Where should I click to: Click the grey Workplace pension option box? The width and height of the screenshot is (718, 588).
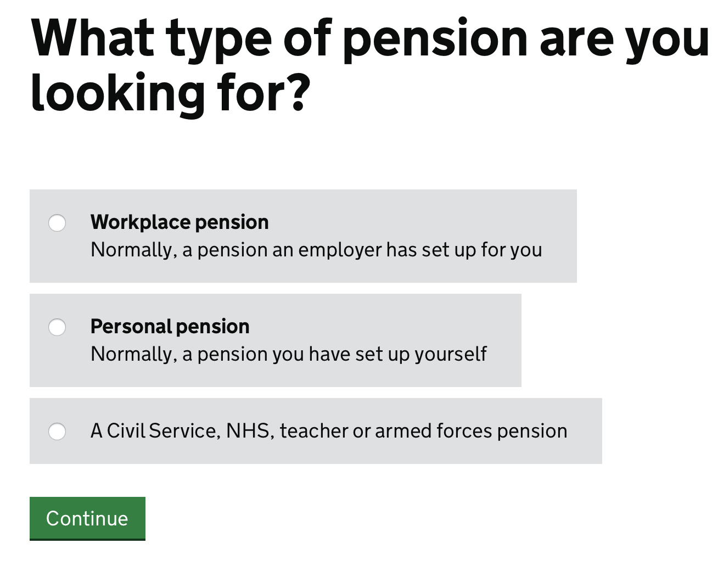click(x=302, y=236)
